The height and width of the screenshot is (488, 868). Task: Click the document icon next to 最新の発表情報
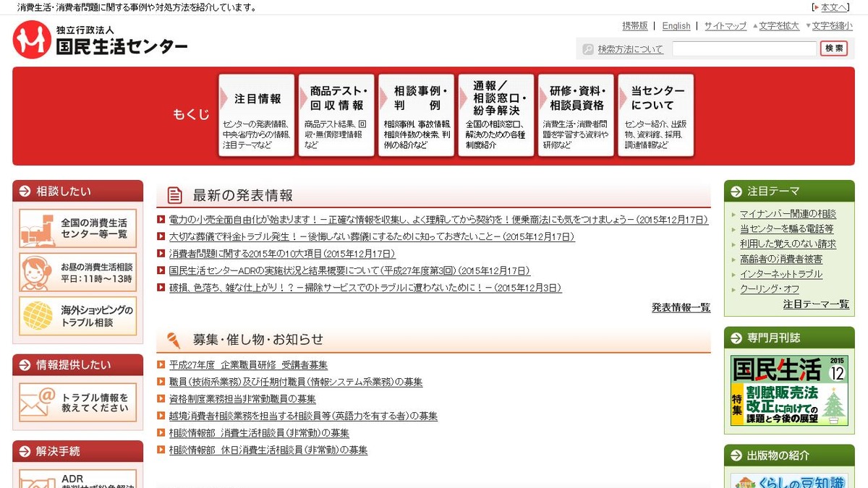pyautogui.click(x=174, y=195)
